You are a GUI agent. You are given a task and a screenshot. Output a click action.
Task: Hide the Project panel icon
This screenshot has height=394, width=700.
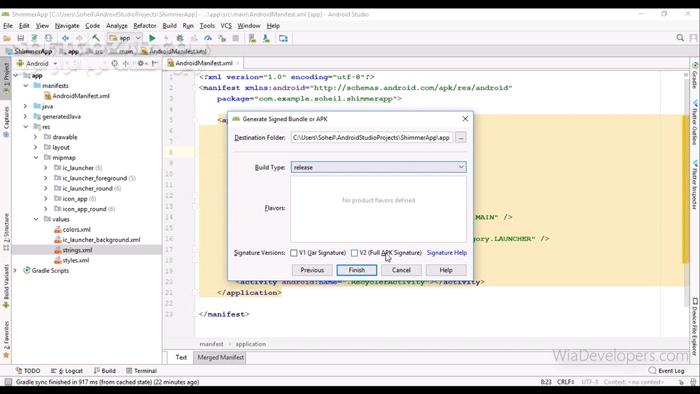click(x=154, y=63)
